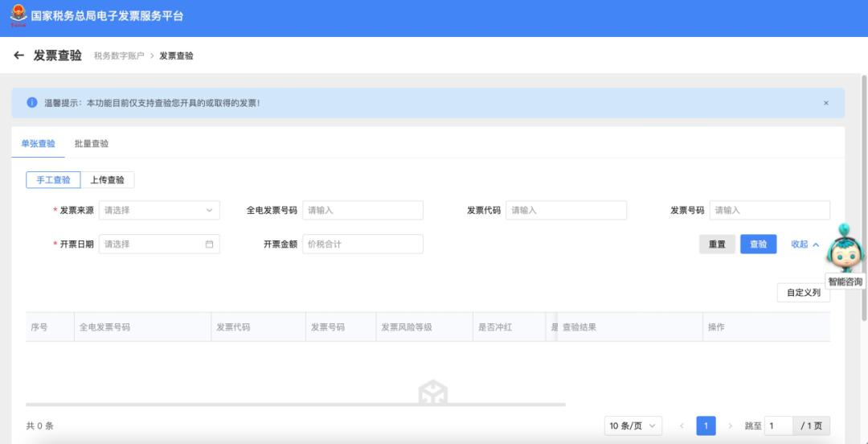Viewport: 868px width, 444px height.
Task: Open the 发票来源 dropdown
Action: tap(159, 211)
